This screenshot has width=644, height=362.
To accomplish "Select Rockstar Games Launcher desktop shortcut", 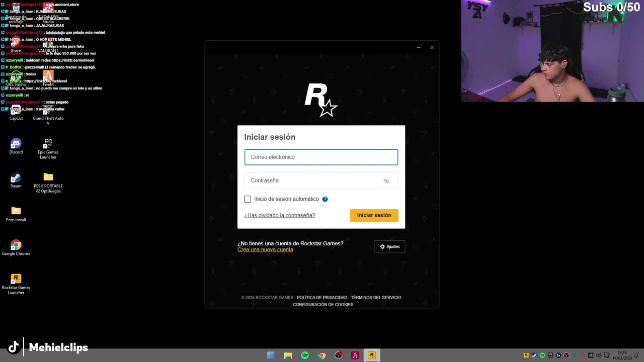I will coord(16,284).
